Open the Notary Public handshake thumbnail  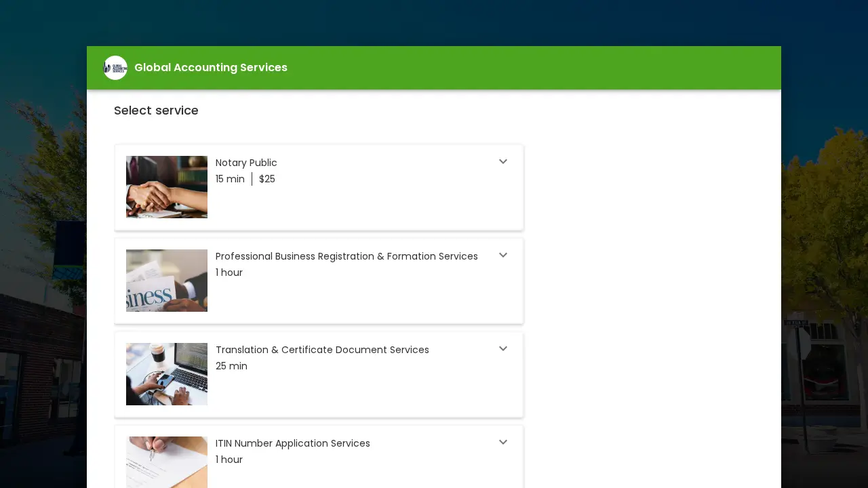167,187
